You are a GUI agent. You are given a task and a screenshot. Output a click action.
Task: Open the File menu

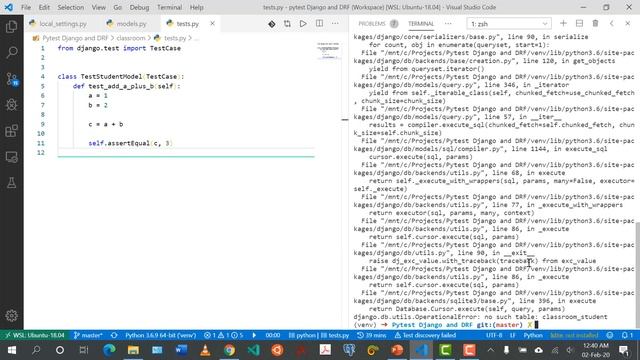(26, 7)
